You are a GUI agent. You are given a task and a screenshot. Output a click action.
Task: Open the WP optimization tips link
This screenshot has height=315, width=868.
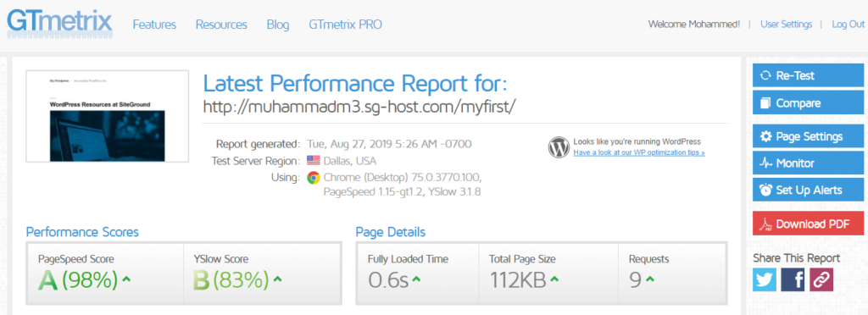tap(639, 152)
